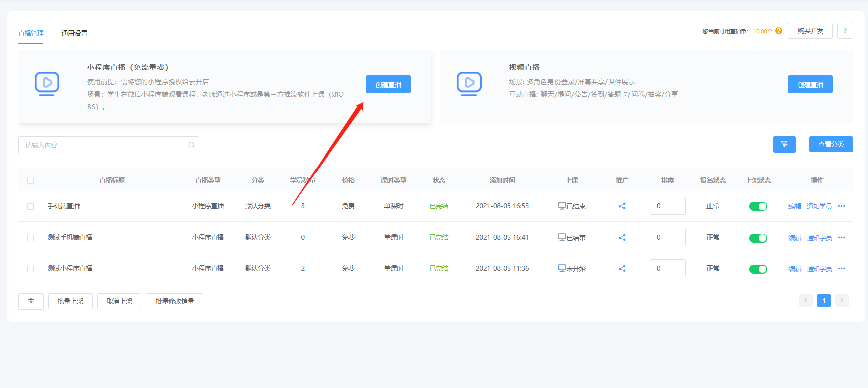Click the 批量上架 button
Screen dimensions: 868x388
click(x=70, y=301)
